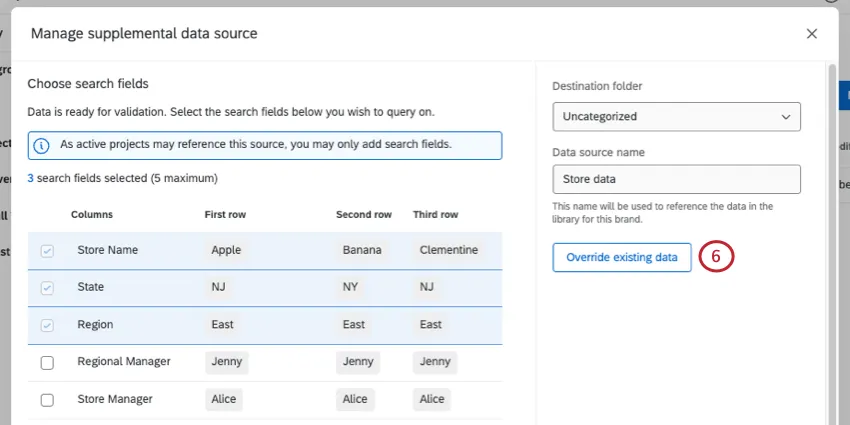Open the Destination folder Uncategorized dropdown
The height and width of the screenshot is (425, 850).
point(676,116)
